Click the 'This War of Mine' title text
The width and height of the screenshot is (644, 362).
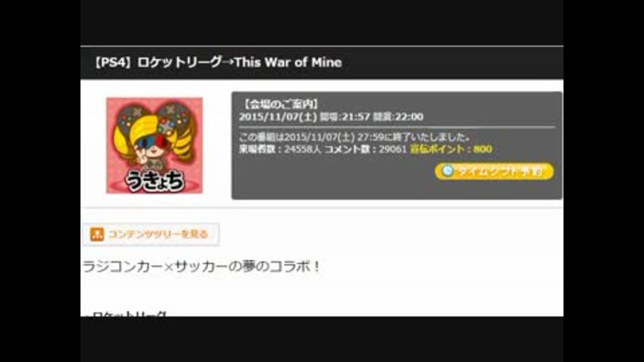(288, 62)
